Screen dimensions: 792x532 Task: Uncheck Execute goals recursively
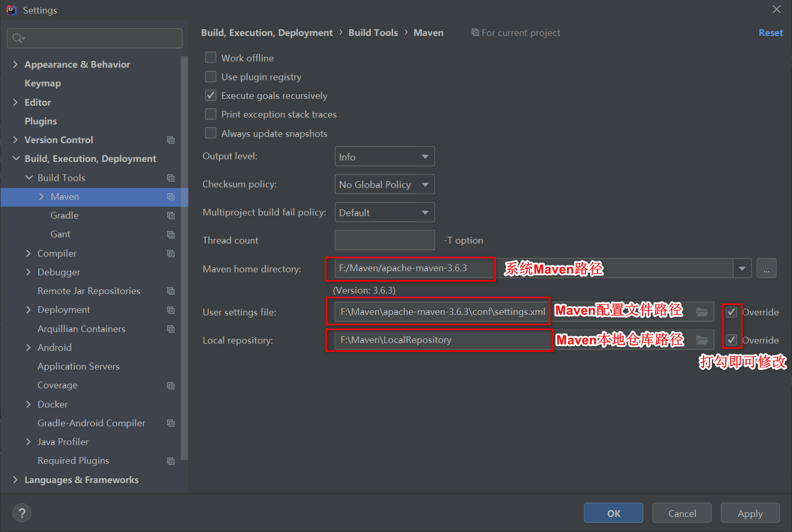click(x=210, y=95)
